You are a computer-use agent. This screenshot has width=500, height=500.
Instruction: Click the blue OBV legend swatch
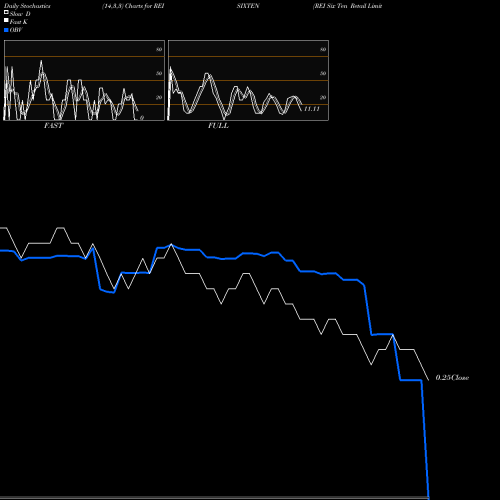(6, 30)
